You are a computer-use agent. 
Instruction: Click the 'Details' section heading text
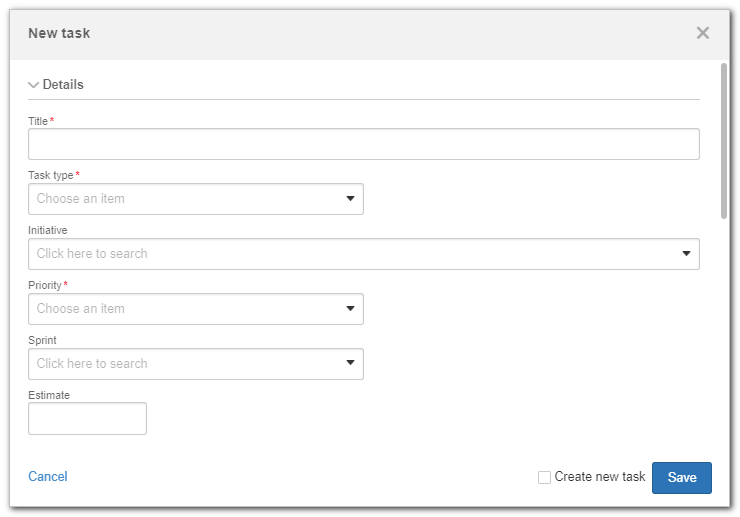pyautogui.click(x=63, y=85)
